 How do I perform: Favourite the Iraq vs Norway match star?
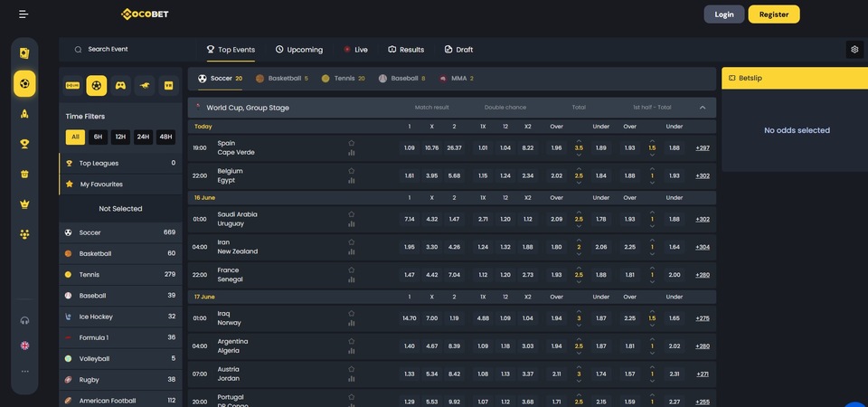(x=351, y=314)
